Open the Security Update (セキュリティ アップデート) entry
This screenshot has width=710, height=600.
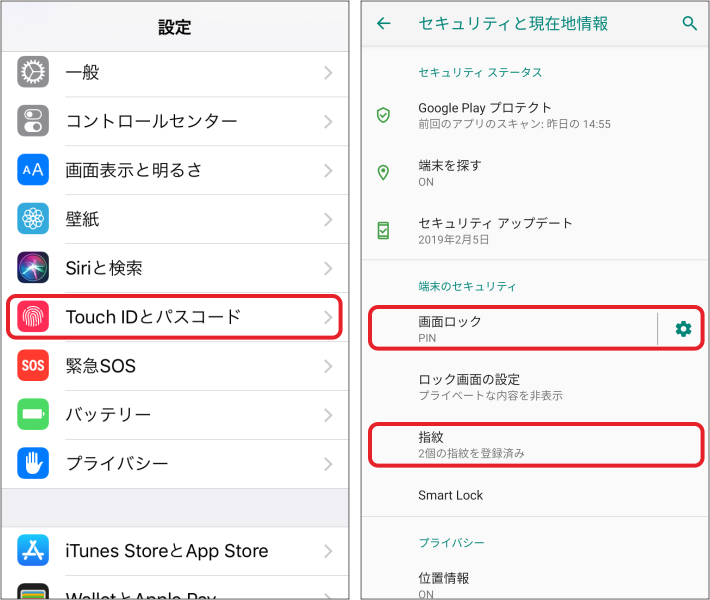tap(535, 231)
